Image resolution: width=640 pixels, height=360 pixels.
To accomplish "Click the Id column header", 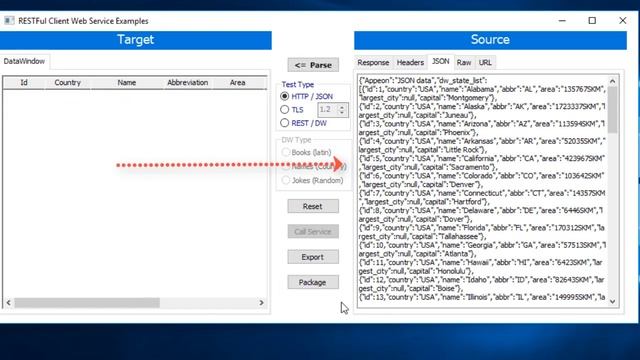I will [24, 82].
